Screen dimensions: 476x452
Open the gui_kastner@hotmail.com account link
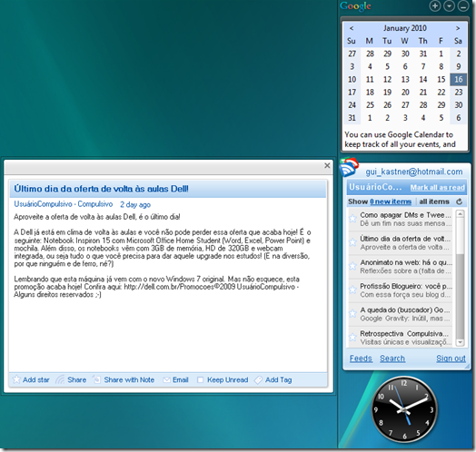point(413,172)
